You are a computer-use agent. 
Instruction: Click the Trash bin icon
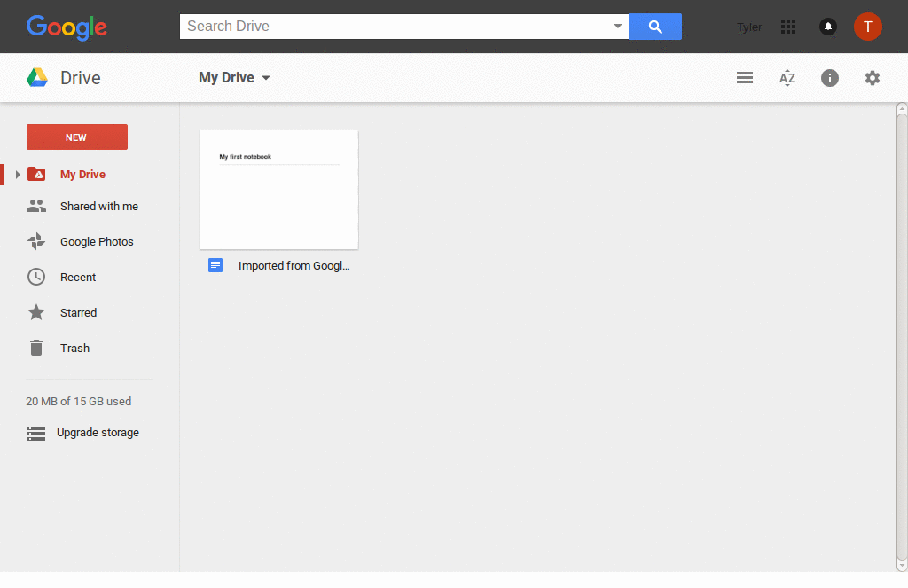(x=36, y=348)
